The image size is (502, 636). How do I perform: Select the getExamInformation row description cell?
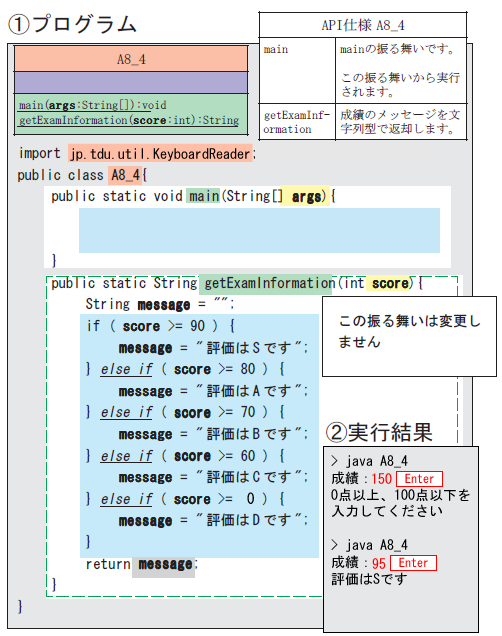click(401, 122)
